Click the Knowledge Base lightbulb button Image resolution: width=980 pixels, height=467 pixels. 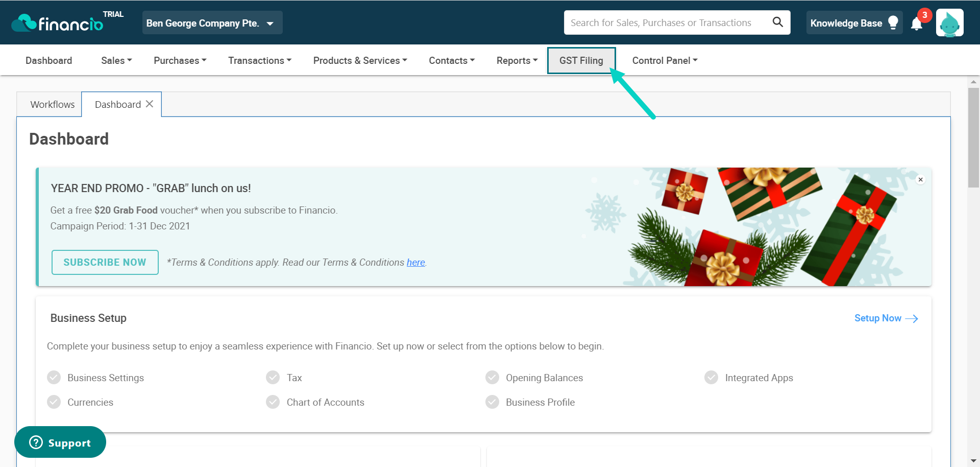853,23
